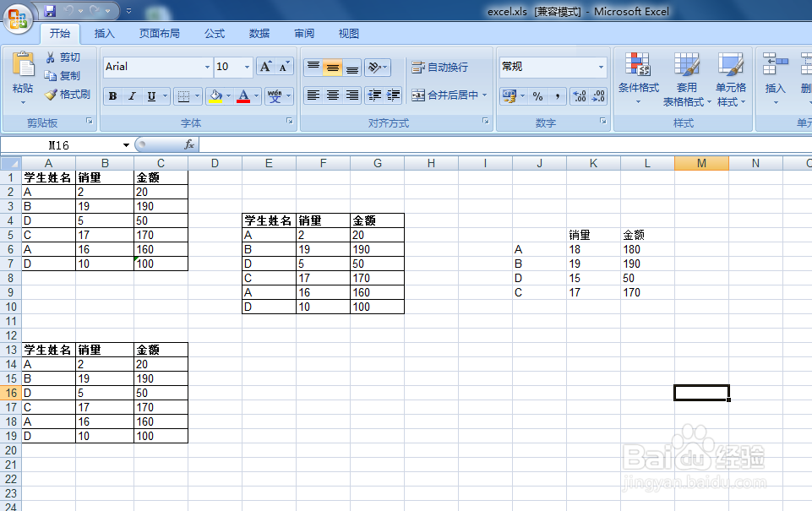Toggle italic formatting
This screenshot has width=812, height=511.
pyautogui.click(x=132, y=95)
